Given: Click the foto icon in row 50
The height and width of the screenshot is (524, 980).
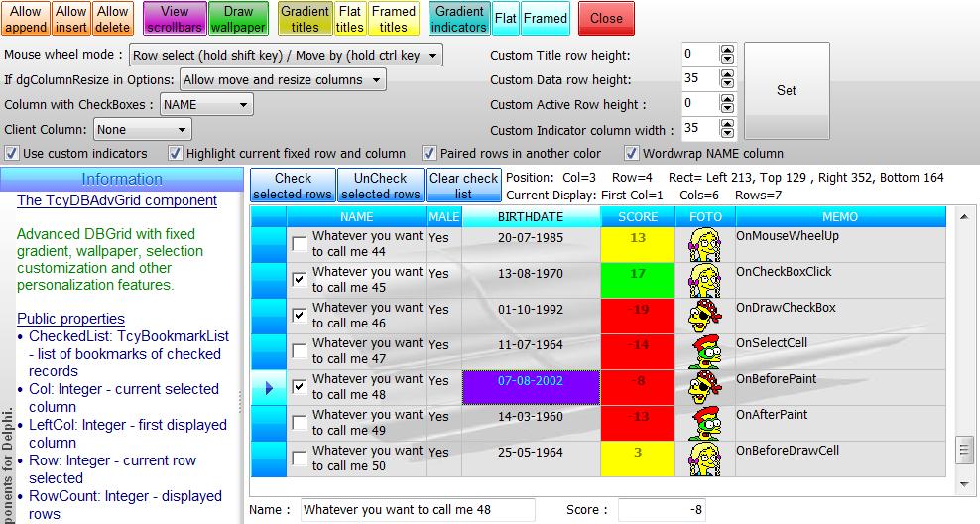Looking at the screenshot, I should pyautogui.click(x=704, y=459).
